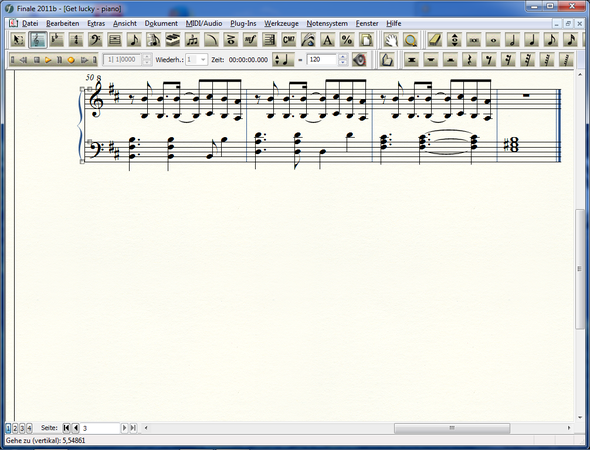This screenshot has width=590, height=450.
Task: Select the Repeat tool
Action: click(270, 40)
